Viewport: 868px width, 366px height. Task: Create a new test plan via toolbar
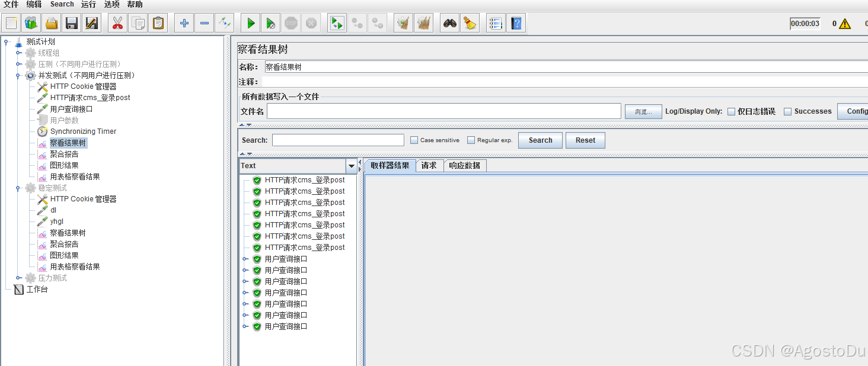tap(11, 23)
